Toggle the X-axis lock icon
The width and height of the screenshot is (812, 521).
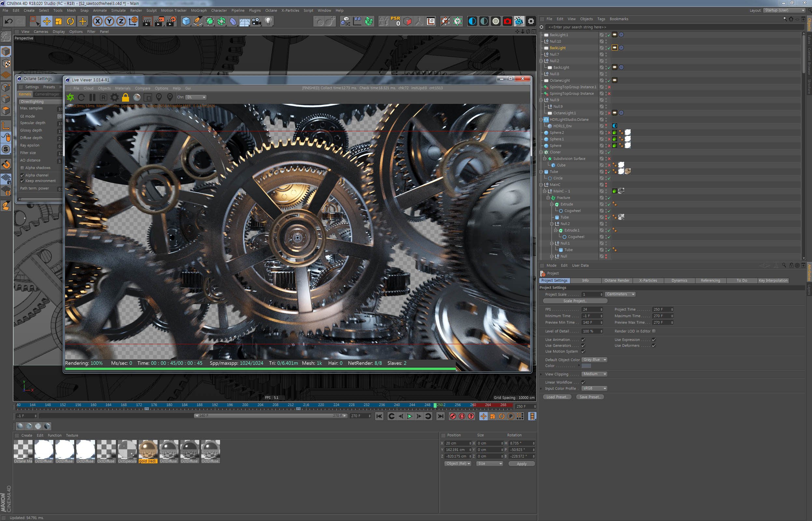pyautogui.click(x=97, y=21)
